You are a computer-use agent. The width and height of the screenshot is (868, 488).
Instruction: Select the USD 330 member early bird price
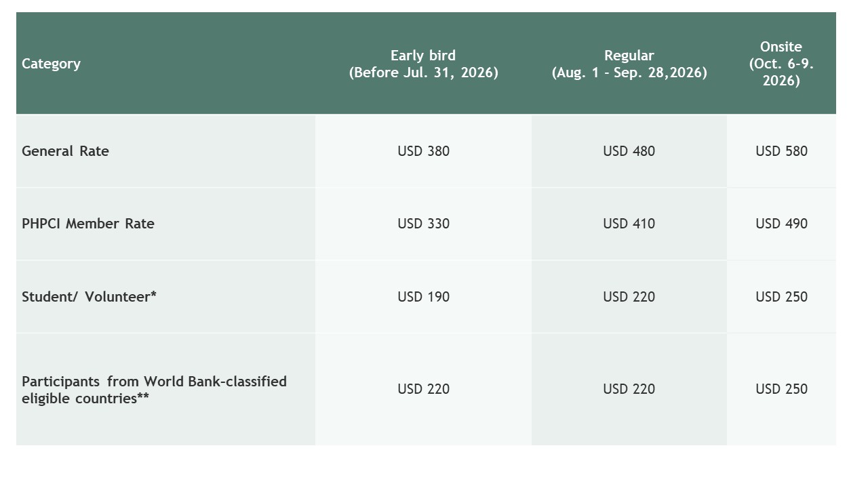423,224
